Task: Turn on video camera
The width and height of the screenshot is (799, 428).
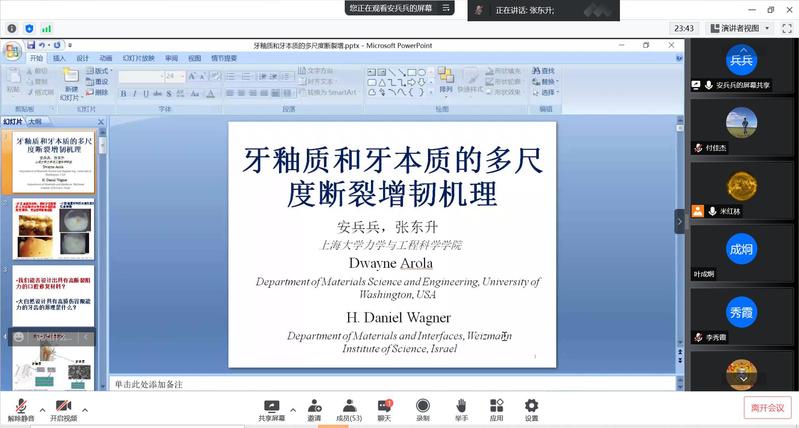Action: (x=63, y=406)
